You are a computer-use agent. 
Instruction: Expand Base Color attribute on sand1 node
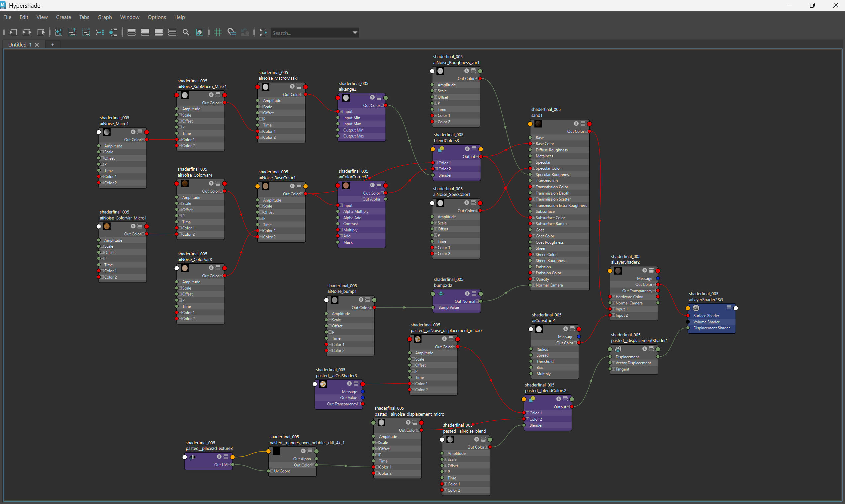[533, 144]
